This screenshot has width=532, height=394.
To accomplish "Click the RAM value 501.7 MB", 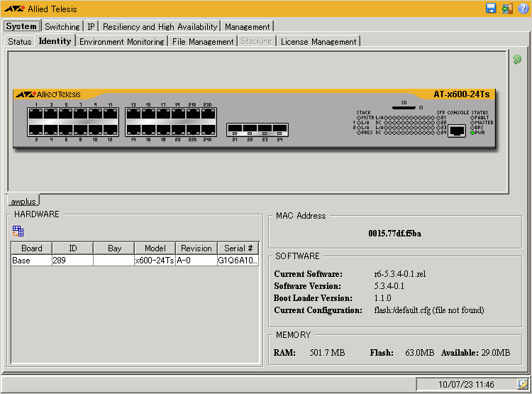I will [x=327, y=353].
